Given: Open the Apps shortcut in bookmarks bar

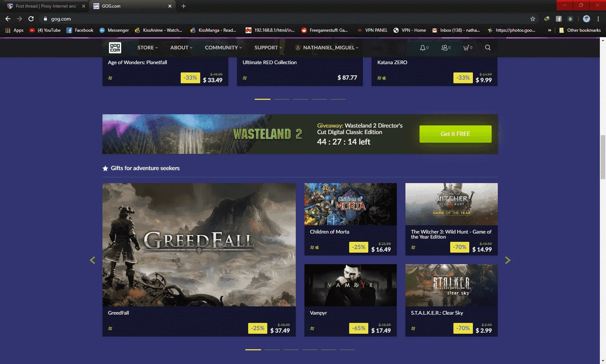Looking at the screenshot, I should click(x=14, y=30).
